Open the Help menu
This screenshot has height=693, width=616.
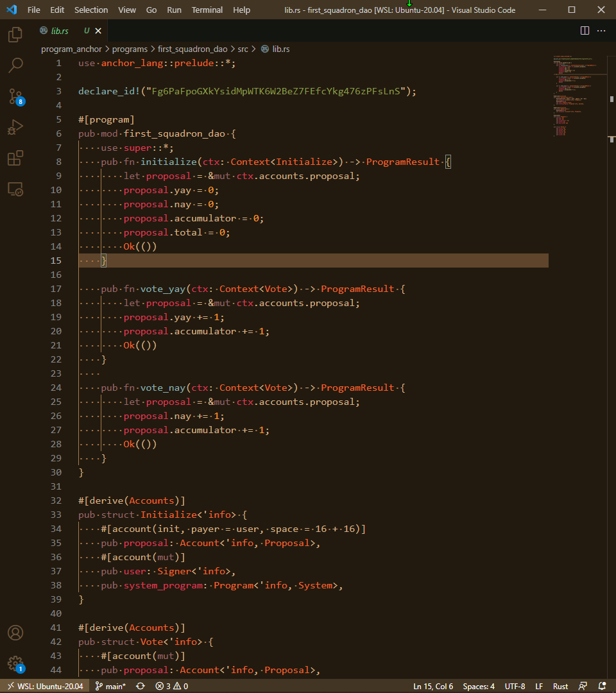click(241, 10)
